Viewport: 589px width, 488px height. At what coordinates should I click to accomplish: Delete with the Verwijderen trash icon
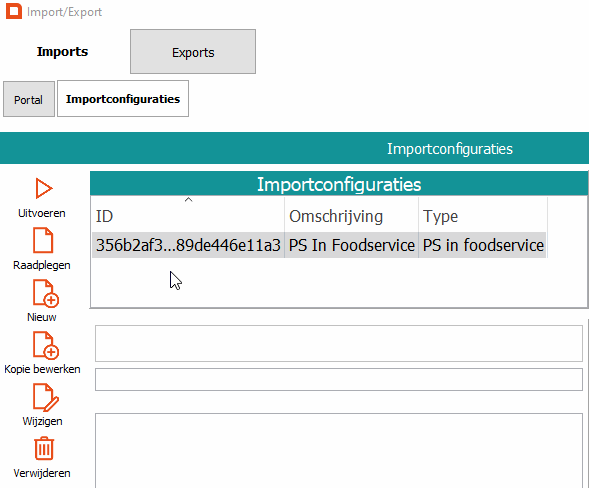pos(44,448)
